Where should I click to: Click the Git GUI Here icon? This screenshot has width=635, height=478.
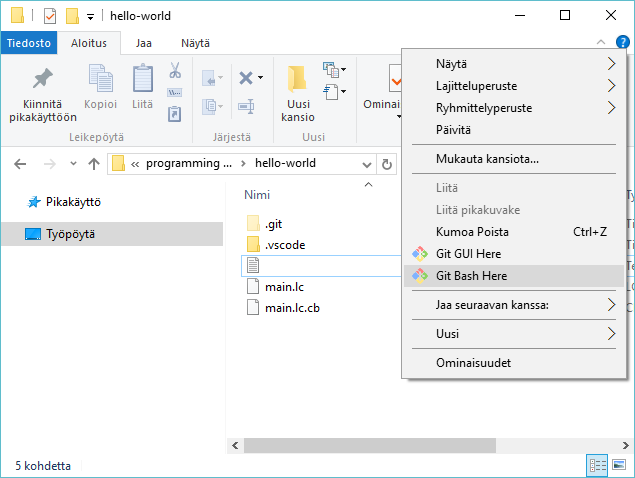pyautogui.click(x=420, y=254)
